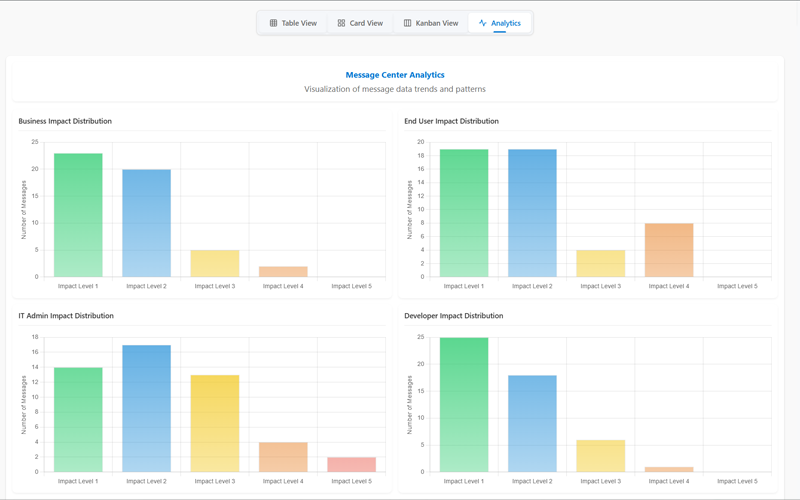Click the card grid icon in the view switcher

pyautogui.click(x=341, y=23)
